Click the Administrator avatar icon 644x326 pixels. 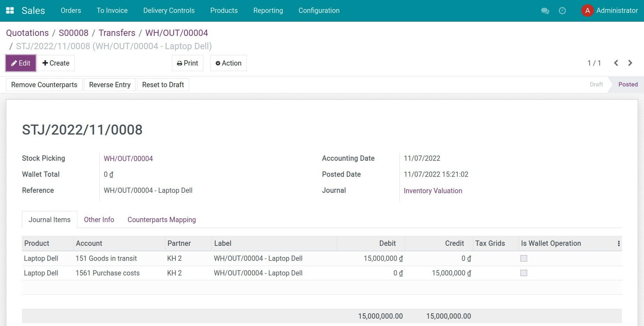(587, 10)
